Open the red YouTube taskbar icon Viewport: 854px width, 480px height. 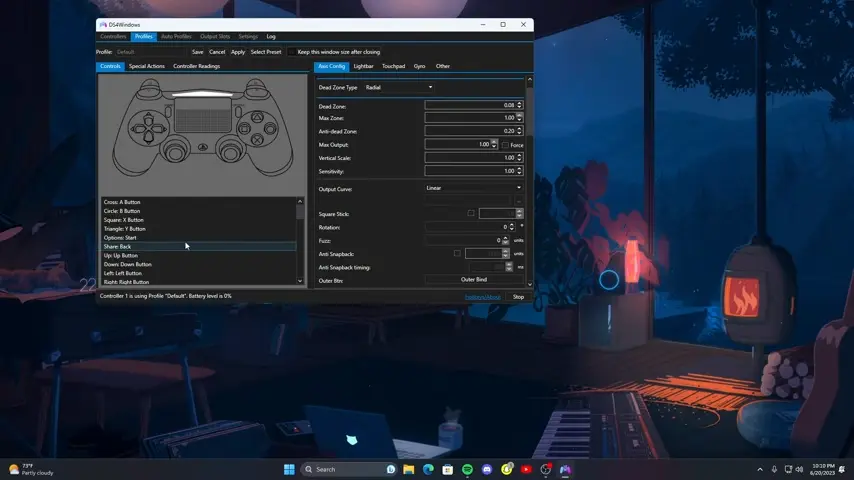point(526,469)
